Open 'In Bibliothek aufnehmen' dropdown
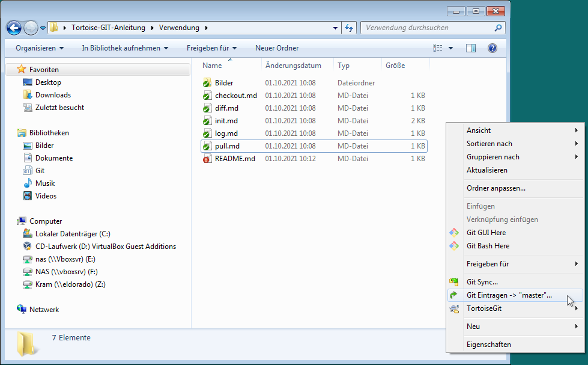588x365 pixels. (125, 48)
